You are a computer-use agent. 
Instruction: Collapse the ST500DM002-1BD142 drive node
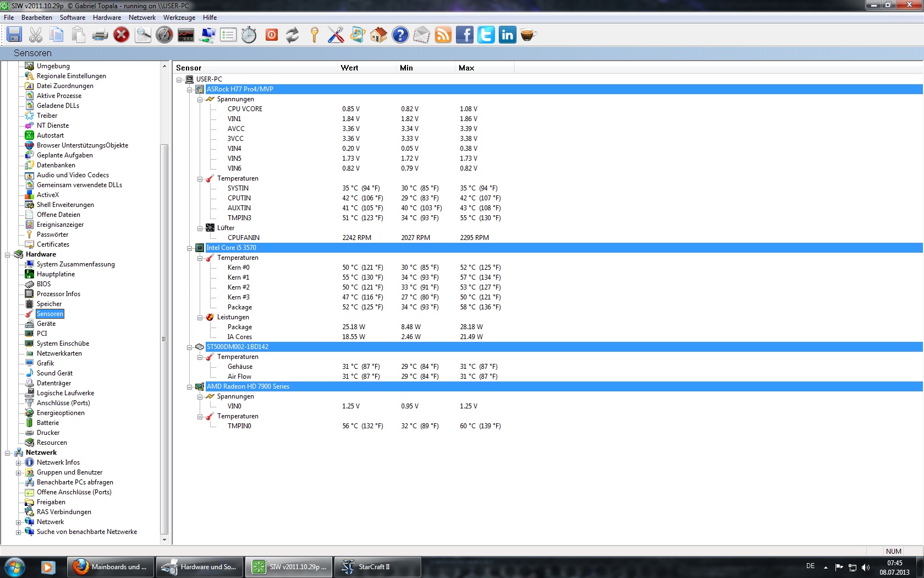190,347
